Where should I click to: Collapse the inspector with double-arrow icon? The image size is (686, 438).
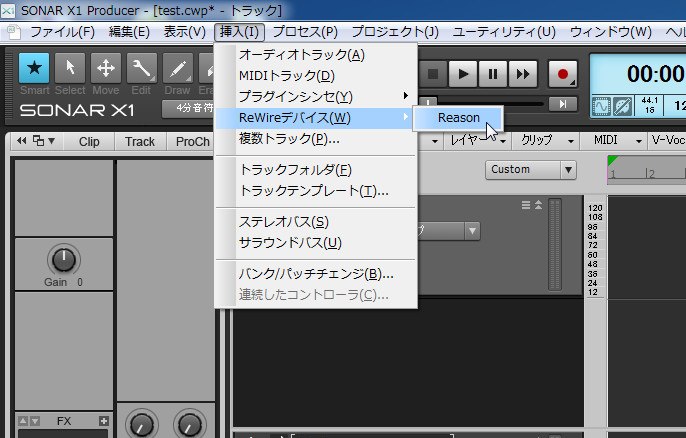[21, 141]
